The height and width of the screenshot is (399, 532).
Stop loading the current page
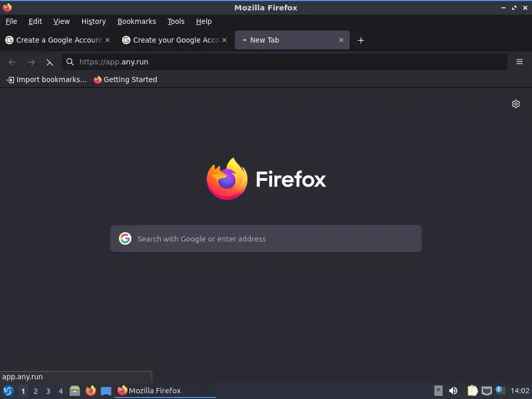pos(49,62)
